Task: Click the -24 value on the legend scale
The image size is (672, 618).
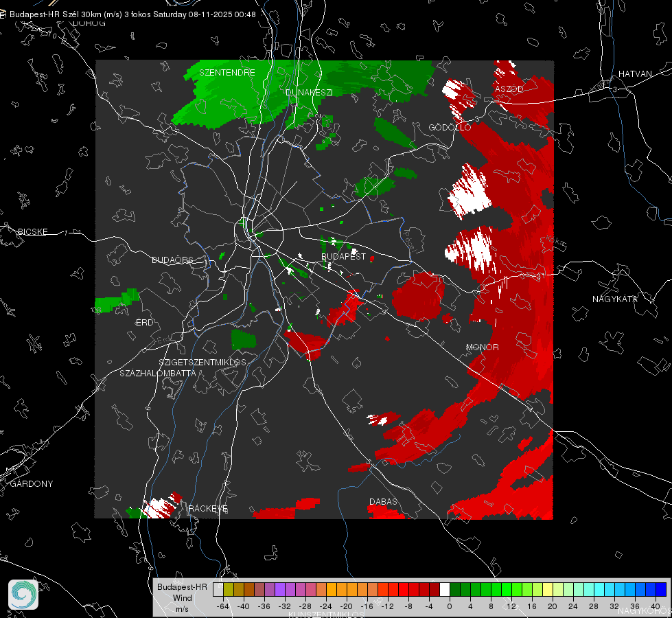Action: [x=326, y=606]
